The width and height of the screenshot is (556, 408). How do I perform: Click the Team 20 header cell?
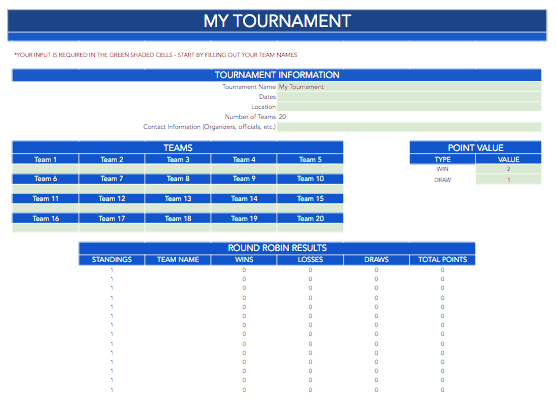pos(310,218)
